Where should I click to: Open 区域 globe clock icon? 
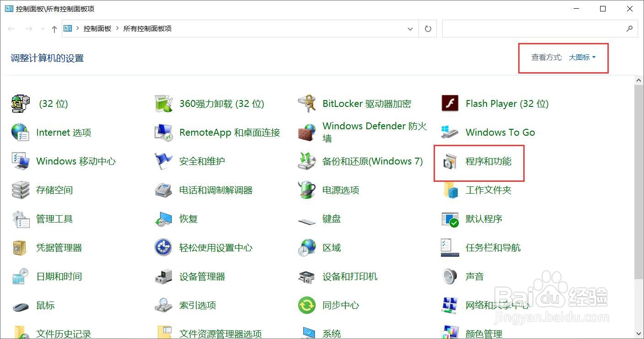tap(306, 248)
